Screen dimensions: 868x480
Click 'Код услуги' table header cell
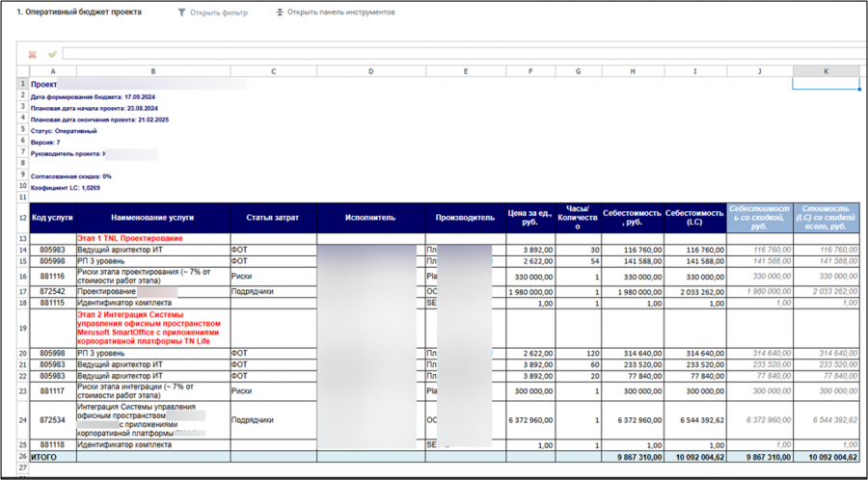tap(52, 217)
